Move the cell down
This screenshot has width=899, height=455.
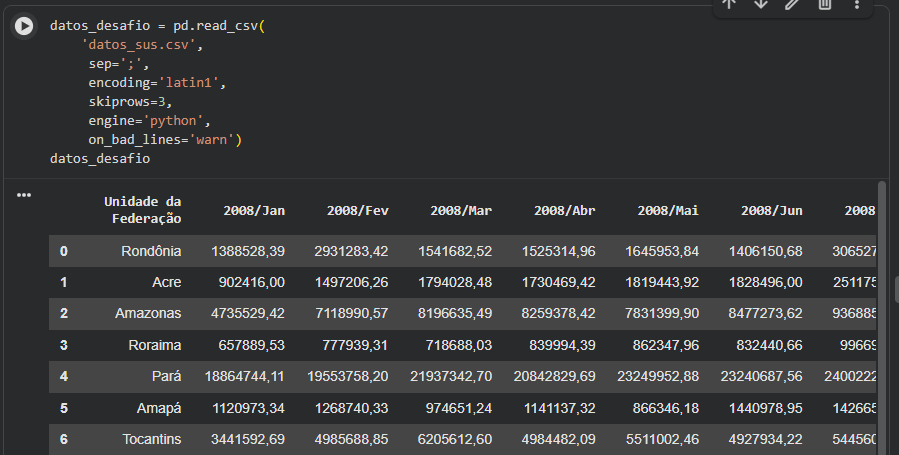tap(761, 4)
